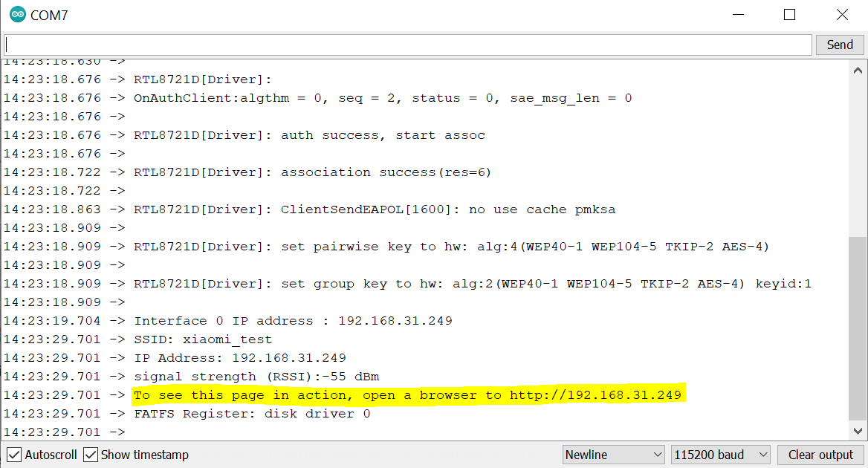Toggle the Autoscroll checkbox
The height and width of the screenshot is (468, 868).
[x=14, y=455]
